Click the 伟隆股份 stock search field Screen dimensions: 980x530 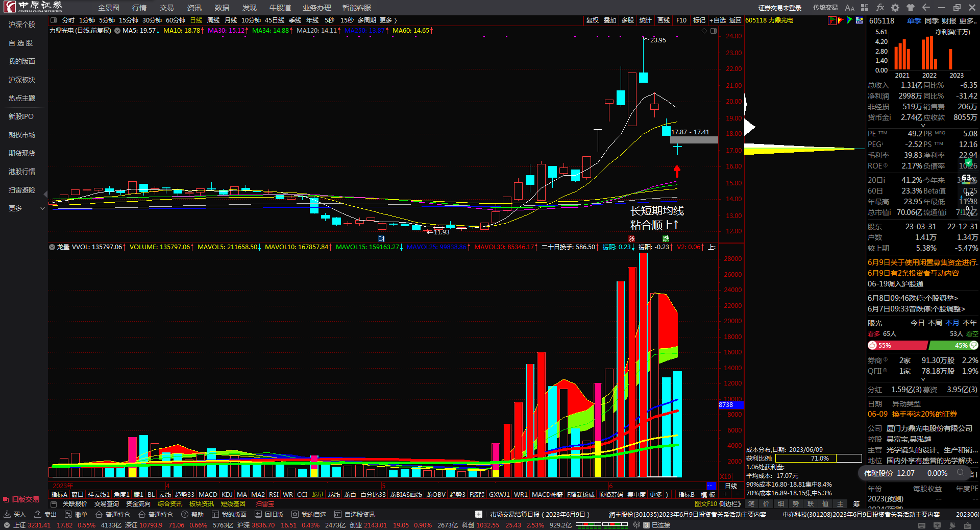915,473
